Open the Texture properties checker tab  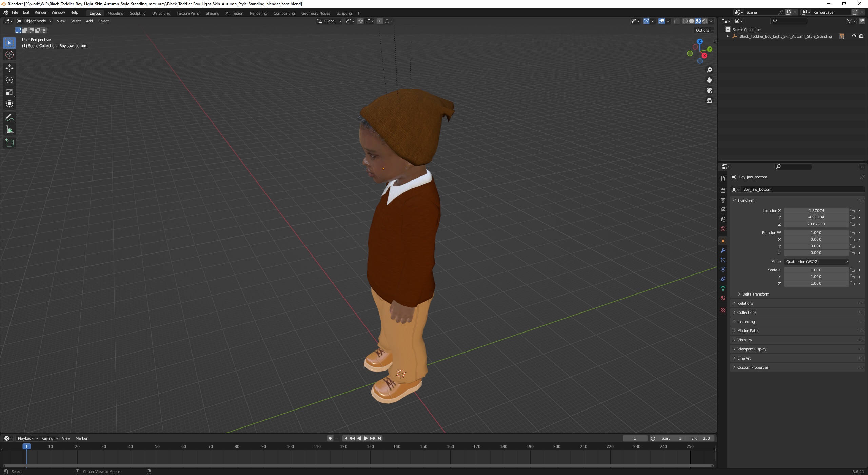(723, 310)
